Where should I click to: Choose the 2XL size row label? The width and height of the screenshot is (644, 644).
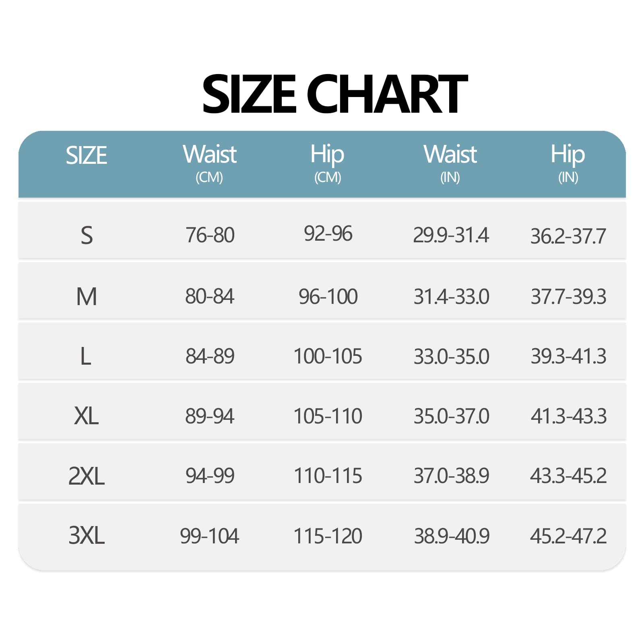tap(87, 476)
